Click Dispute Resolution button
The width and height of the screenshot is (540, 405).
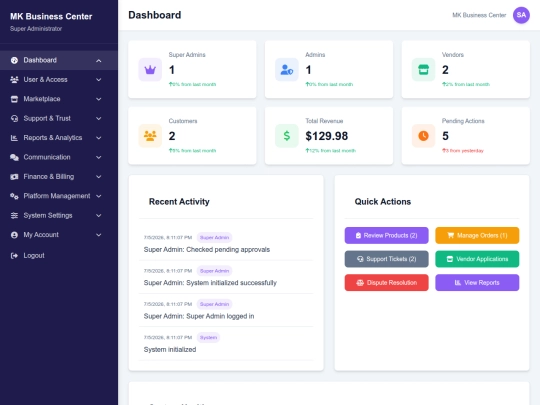coord(386,283)
